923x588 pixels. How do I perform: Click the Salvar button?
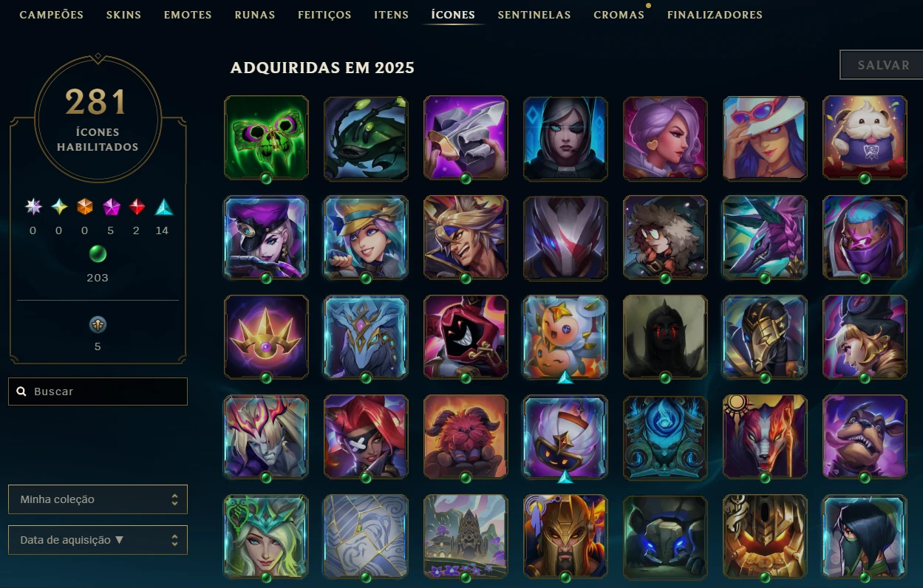point(883,65)
